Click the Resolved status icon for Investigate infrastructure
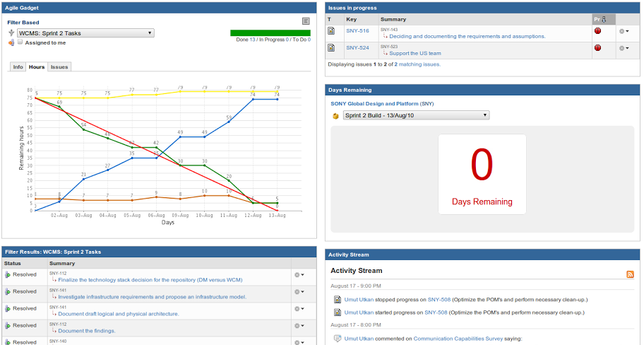The image size is (644, 345). coord(8,291)
